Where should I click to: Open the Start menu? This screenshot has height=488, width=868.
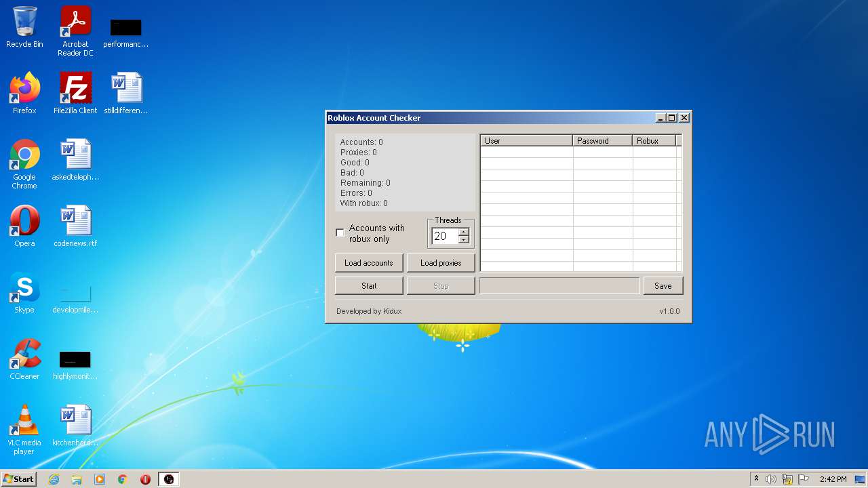[19, 479]
